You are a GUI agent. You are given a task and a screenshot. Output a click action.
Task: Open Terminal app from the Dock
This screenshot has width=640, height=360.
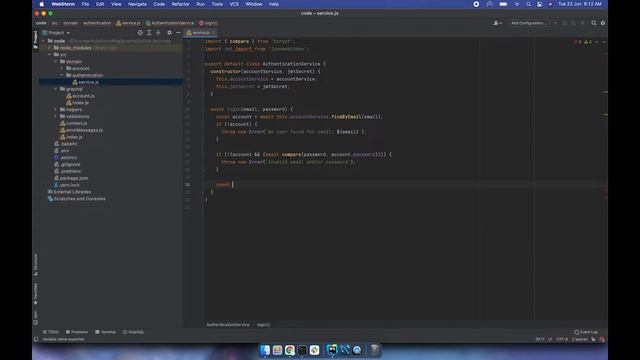point(302,350)
